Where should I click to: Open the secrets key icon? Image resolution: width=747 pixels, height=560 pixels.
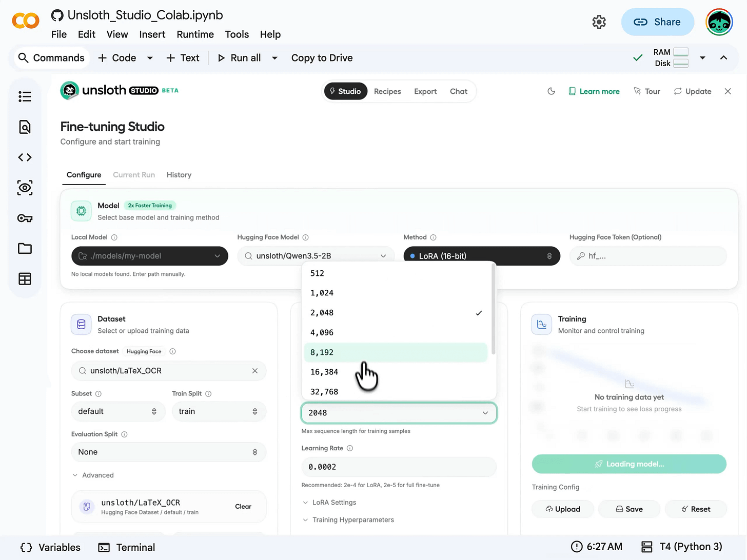[25, 218]
